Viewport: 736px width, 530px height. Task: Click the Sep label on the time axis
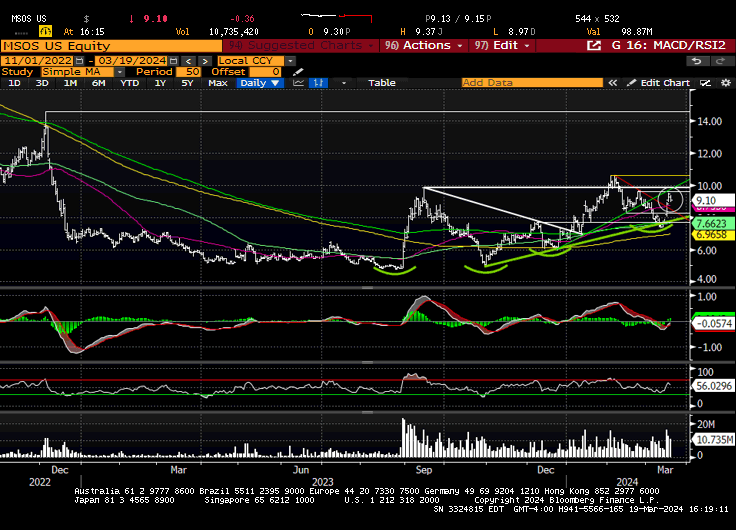coord(424,470)
